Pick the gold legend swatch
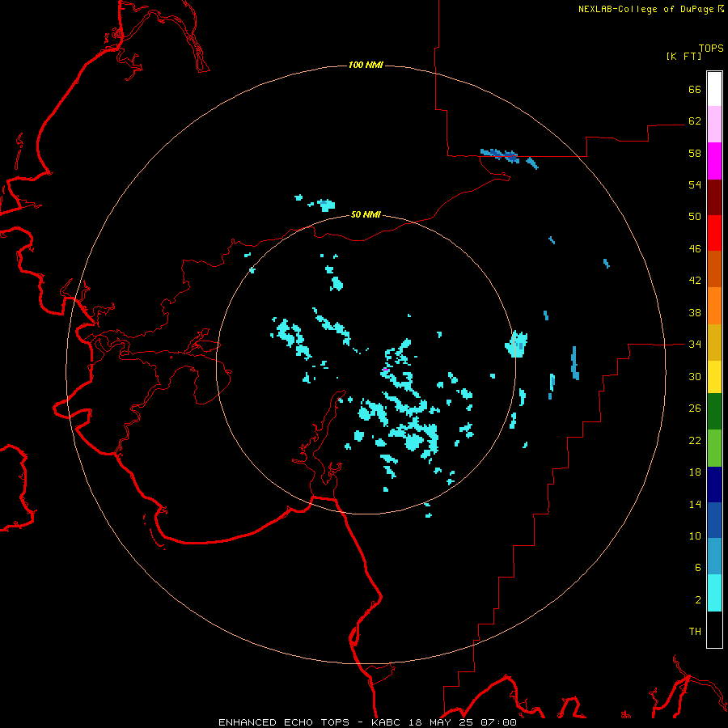 [x=714, y=341]
